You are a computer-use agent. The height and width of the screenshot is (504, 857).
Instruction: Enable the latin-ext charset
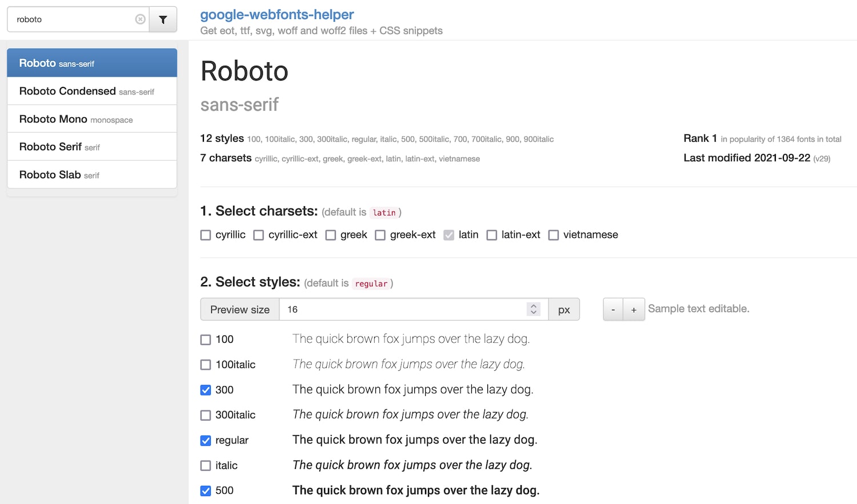click(491, 235)
